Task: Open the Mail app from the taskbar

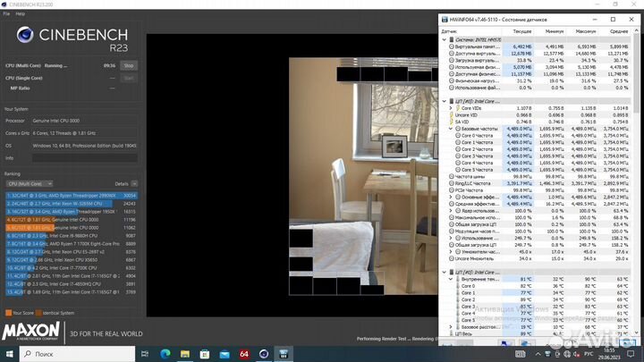Action: click(225, 354)
